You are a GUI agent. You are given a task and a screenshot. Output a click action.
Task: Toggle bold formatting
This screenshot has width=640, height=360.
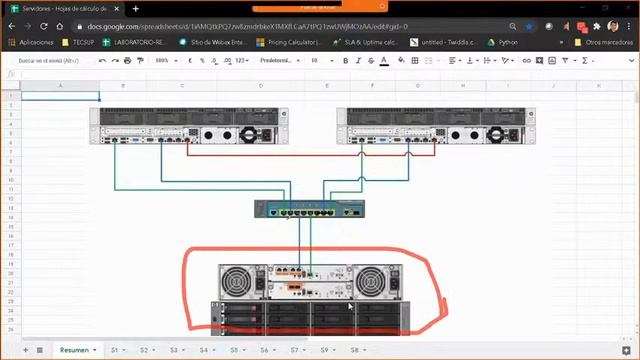(346, 60)
